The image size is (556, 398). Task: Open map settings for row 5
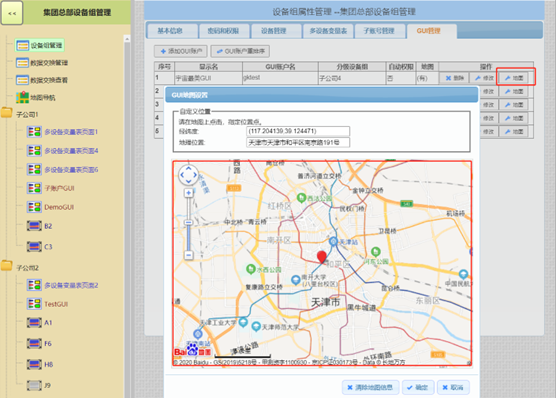click(513, 132)
